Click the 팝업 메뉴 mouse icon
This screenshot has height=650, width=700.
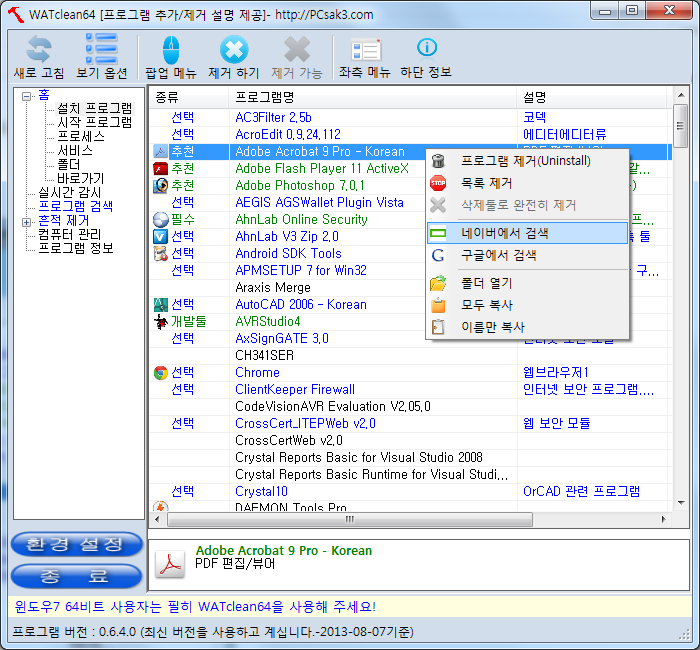click(x=171, y=50)
